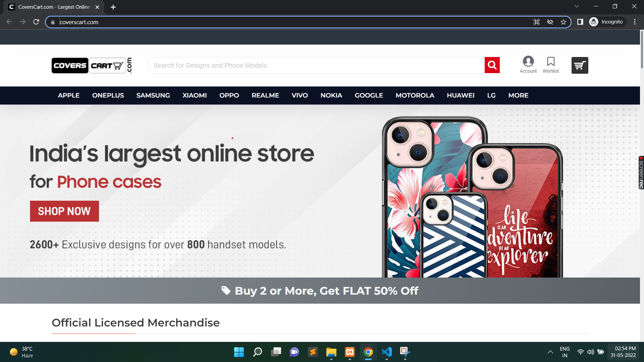Open Visual Studio Code from taskbar

coord(386,352)
